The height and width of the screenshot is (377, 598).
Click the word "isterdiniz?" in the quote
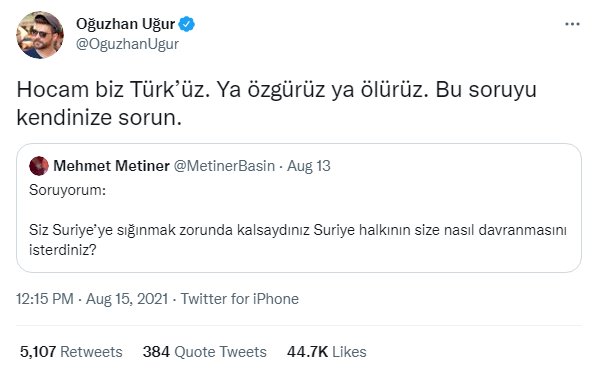(63, 250)
